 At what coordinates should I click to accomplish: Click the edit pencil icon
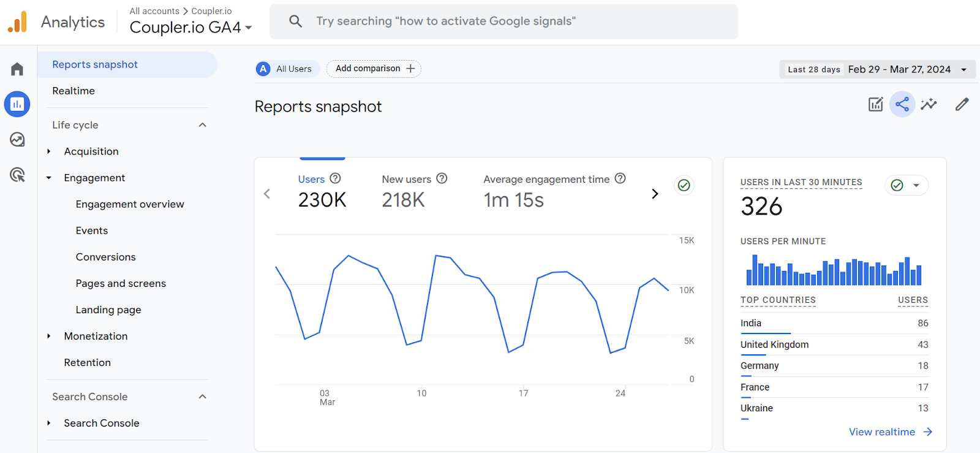962,104
